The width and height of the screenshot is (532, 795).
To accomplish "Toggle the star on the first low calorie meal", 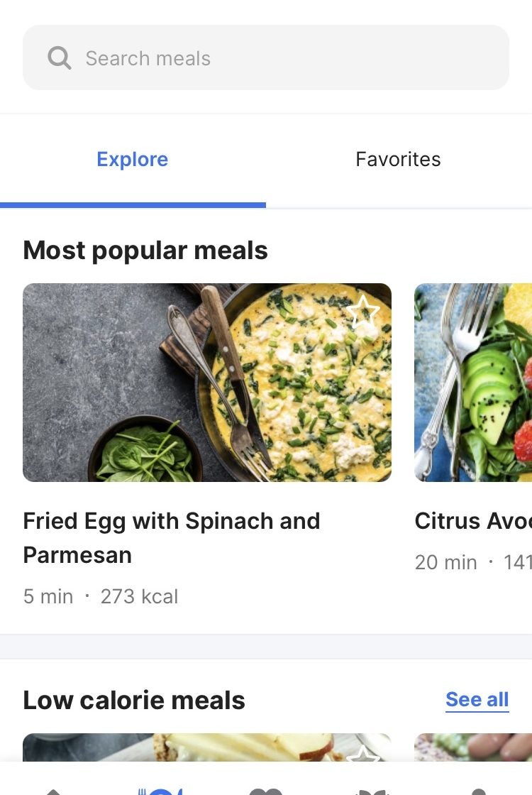I will tap(364, 754).
